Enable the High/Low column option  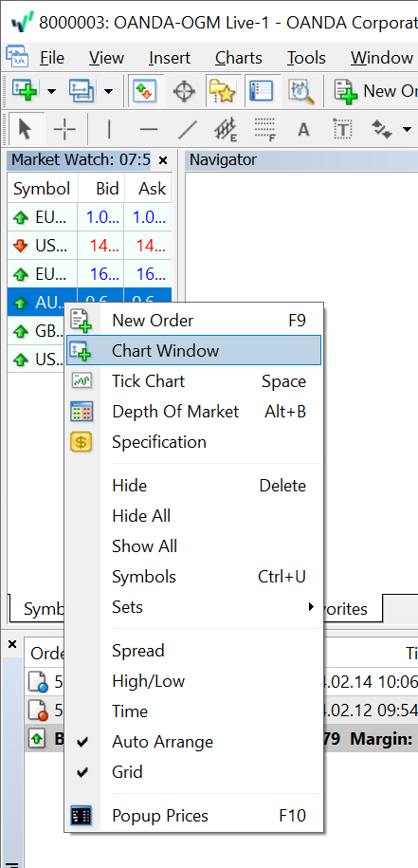(x=193, y=681)
